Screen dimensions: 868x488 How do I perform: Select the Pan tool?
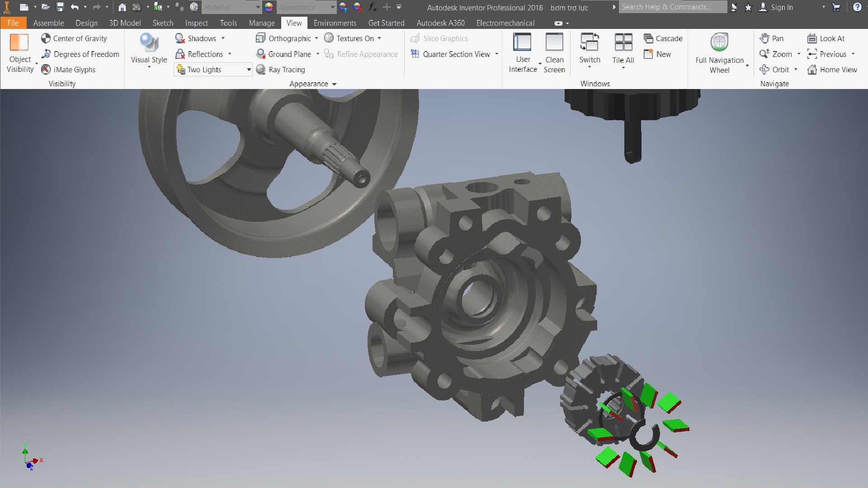[x=772, y=38]
